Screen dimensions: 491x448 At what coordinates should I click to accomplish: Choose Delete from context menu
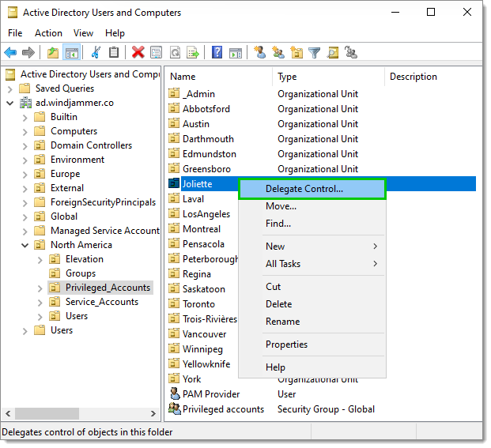tap(312, 303)
